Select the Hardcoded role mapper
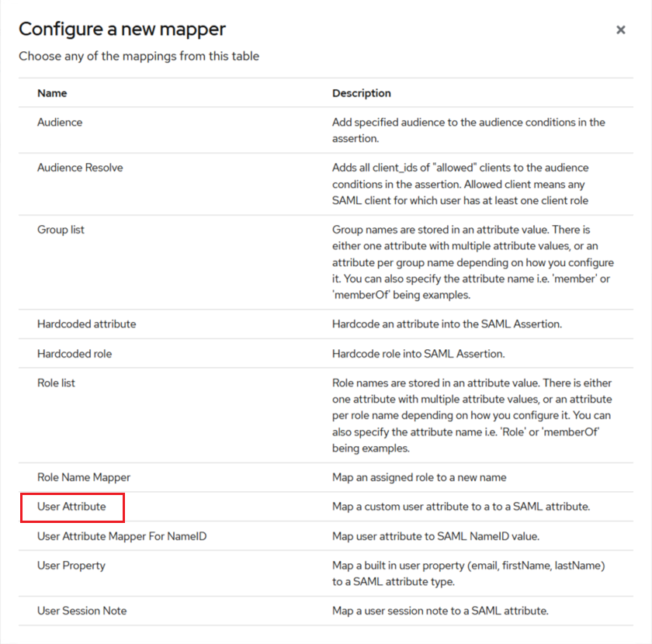 pyautogui.click(x=75, y=354)
